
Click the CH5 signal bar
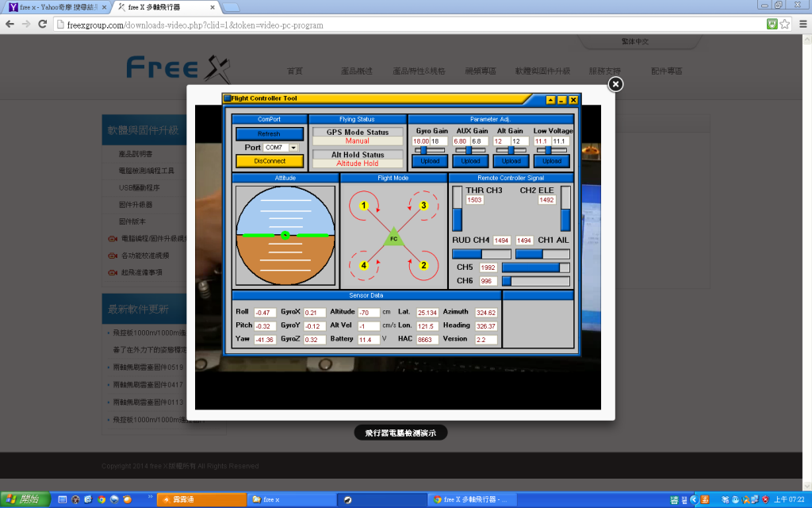536,267
